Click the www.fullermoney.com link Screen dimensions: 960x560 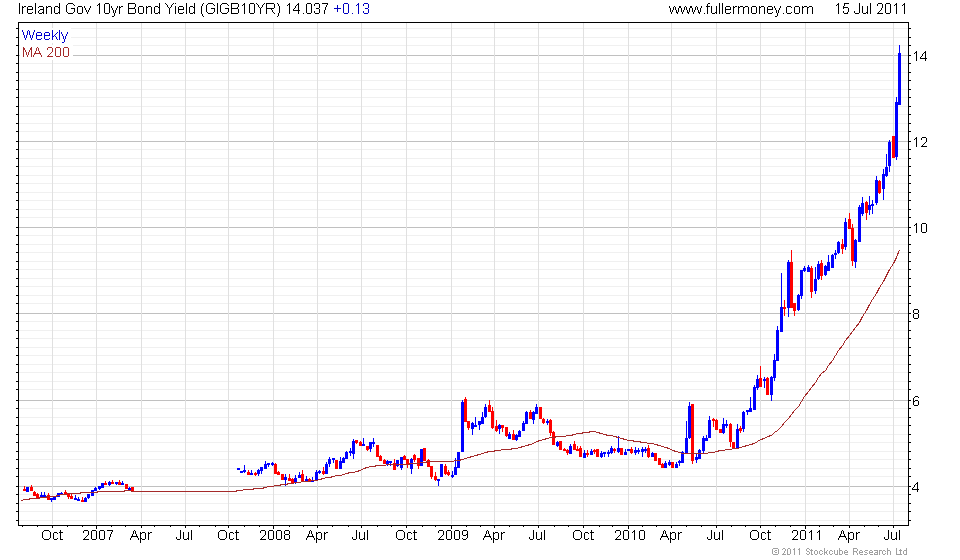coord(741,9)
